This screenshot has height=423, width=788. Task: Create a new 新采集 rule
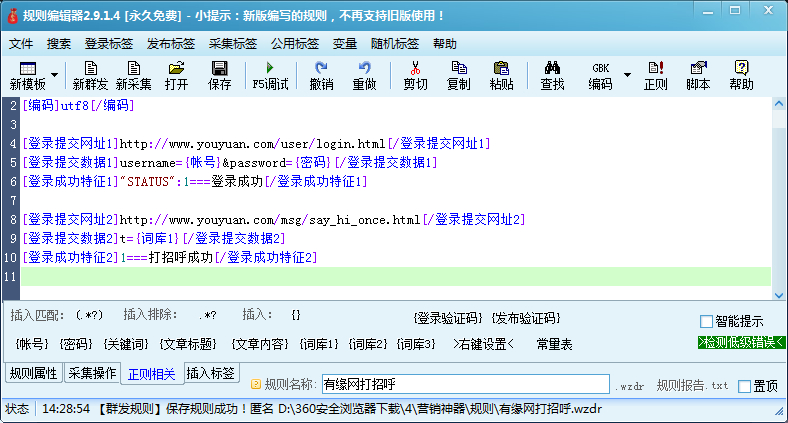[x=134, y=75]
